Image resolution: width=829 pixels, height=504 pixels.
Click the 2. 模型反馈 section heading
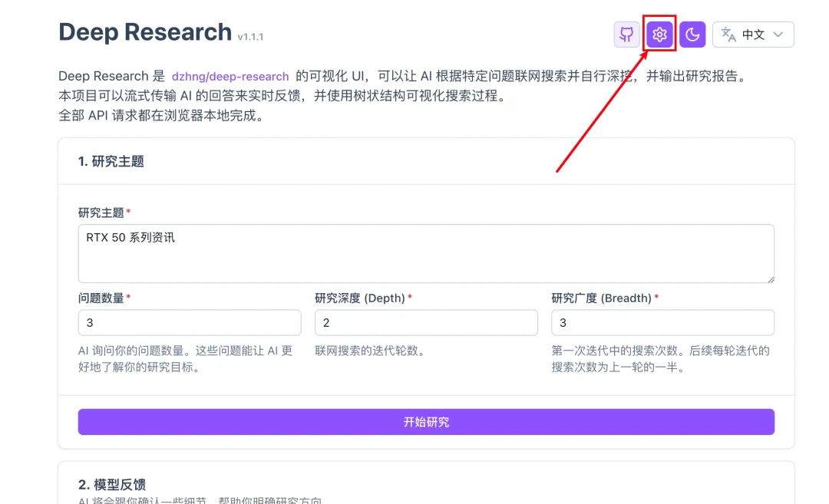pyautogui.click(x=112, y=483)
